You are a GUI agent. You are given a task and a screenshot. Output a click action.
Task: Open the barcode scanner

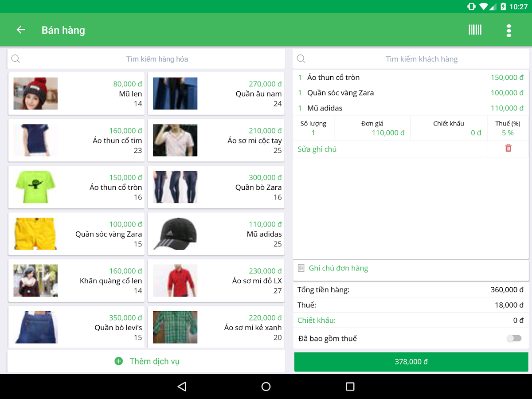click(x=475, y=30)
